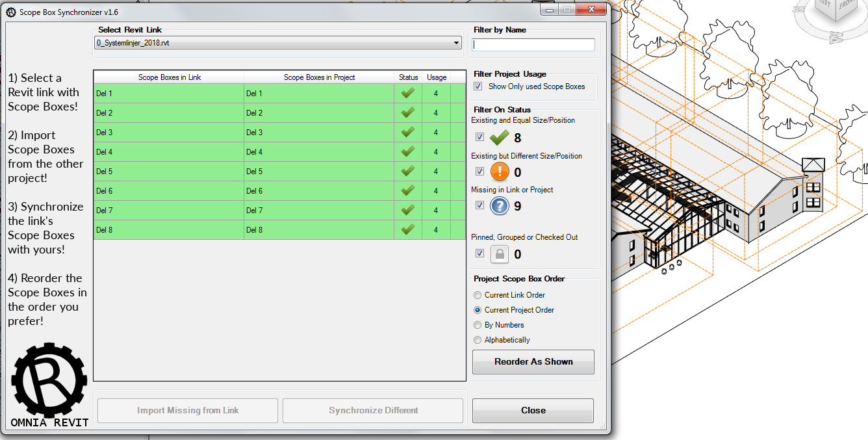Select the By Numbers ordering option
This screenshot has height=440, width=868.
click(478, 325)
